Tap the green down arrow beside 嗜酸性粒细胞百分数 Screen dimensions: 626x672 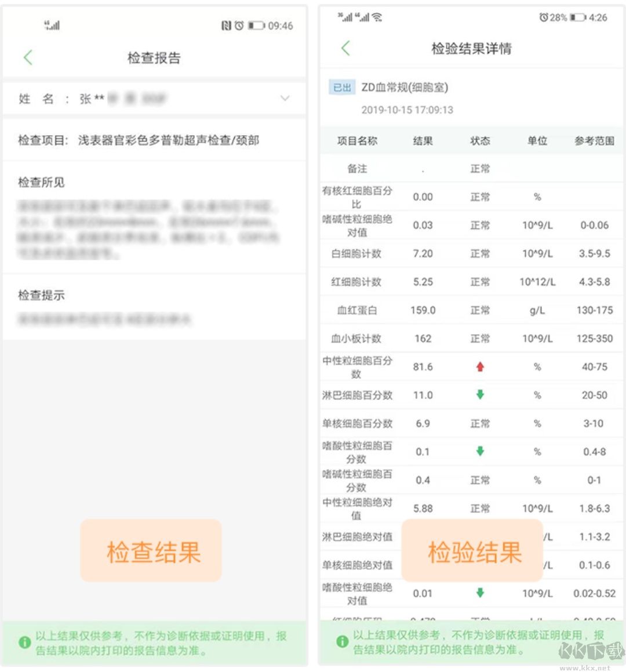point(479,452)
